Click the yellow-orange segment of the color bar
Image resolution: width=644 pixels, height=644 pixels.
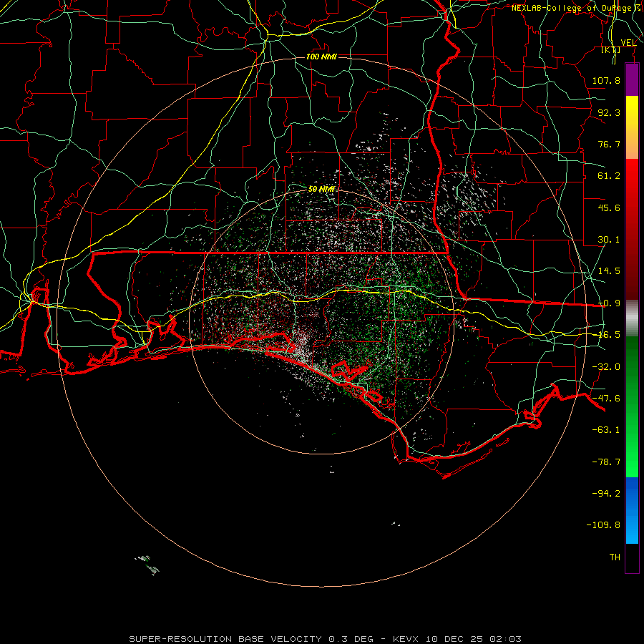(632, 127)
